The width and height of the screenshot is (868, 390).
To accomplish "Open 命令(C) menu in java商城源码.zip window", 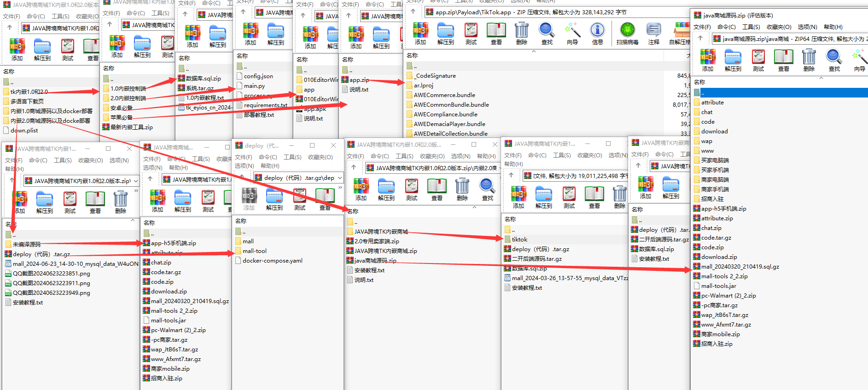I will coord(727,27).
